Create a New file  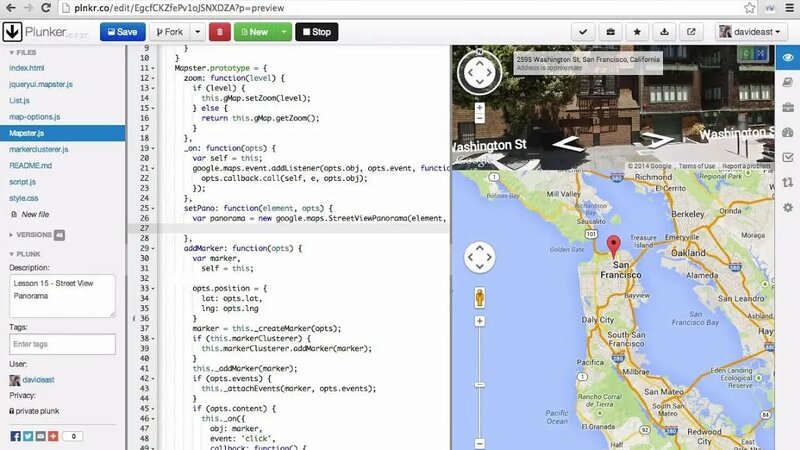click(x=31, y=215)
